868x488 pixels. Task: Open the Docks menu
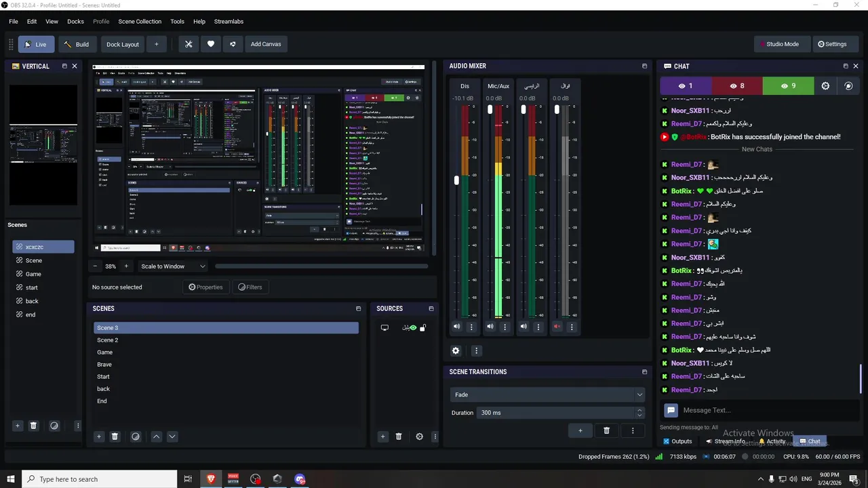(75, 22)
